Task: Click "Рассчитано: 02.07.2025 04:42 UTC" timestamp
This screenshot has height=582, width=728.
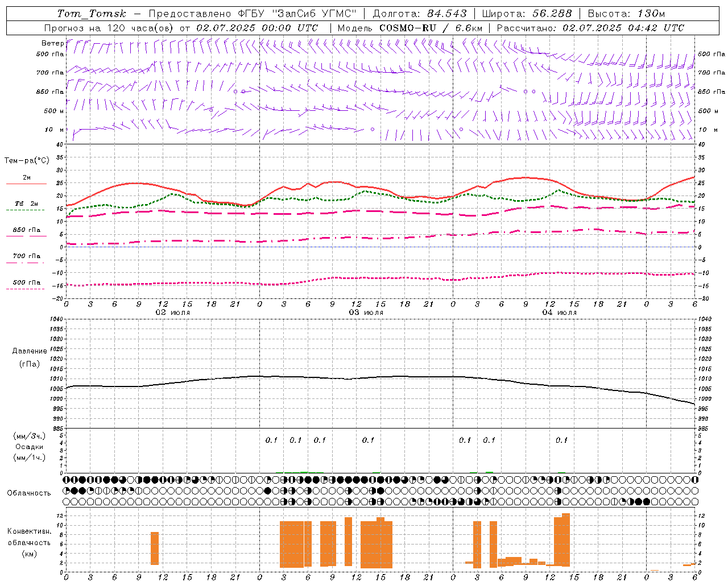Action: (x=590, y=28)
